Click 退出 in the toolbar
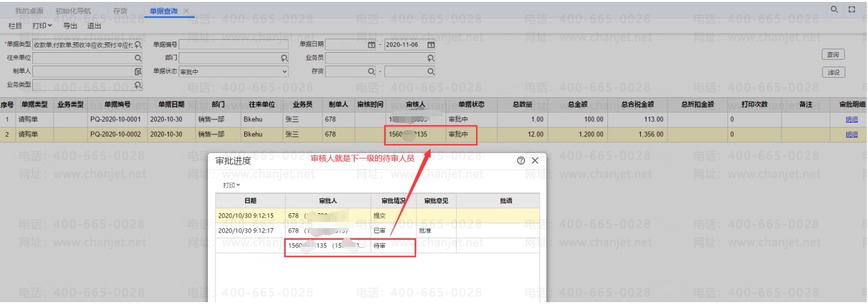Image resolution: width=868 pixels, height=304 pixels. point(94,25)
